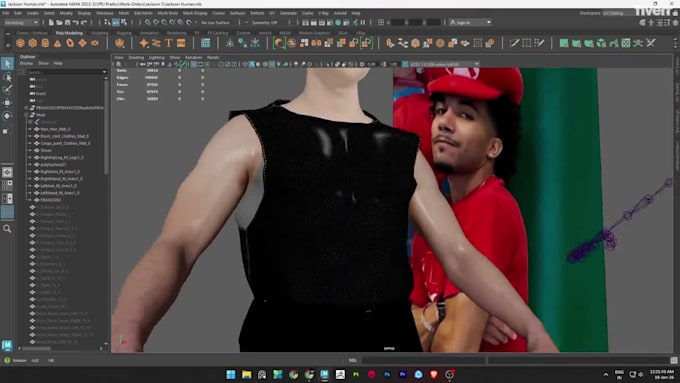
Task: Click the Maya home icon at bottom-left
Action: click(7, 345)
